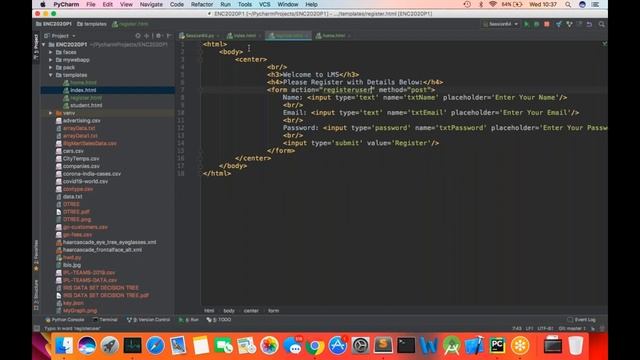The image size is (640, 360).
Task: Expand the mywebapp folder
Action: pyautogui.click(x=51, y=60)
